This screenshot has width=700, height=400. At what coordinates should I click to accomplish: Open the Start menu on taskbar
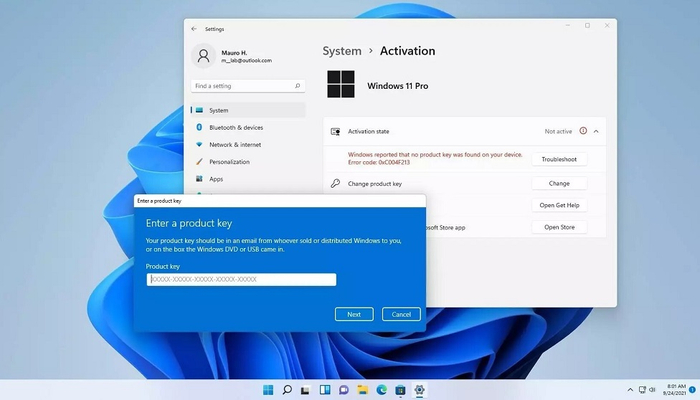point(268,390)
